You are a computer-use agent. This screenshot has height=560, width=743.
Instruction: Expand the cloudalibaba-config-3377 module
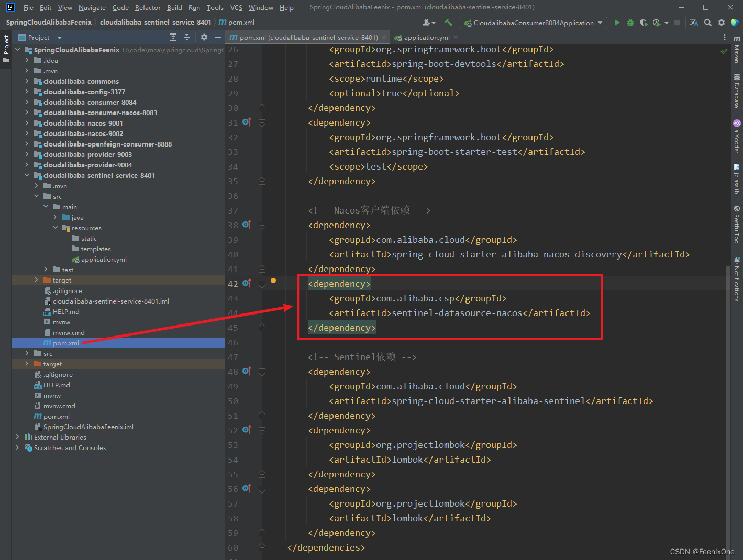(x=27, y=92)
